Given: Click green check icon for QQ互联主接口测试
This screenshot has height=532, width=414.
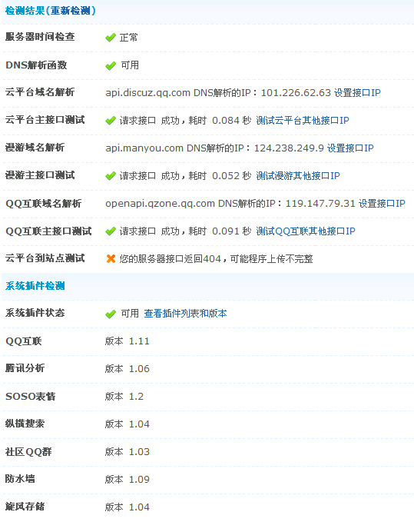Looking at the screenshot, I should (x=111, y=231).
